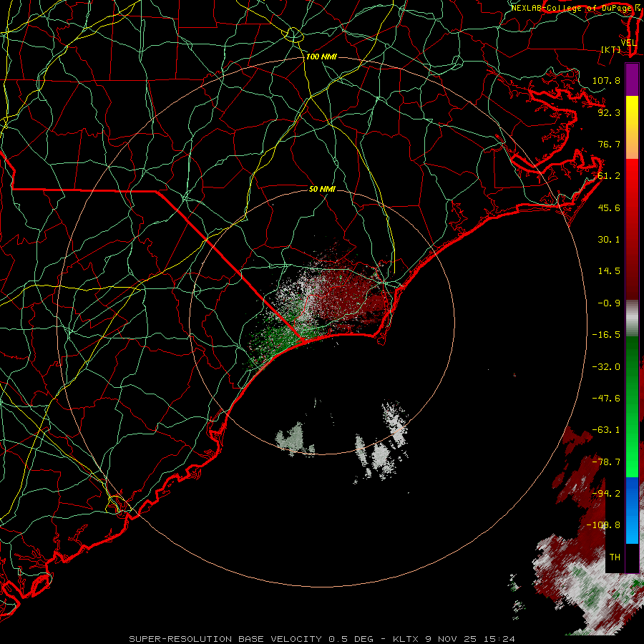Image resolution: width=644 pixels, height=644 pixels.
Task: Click the 45.6 velocity scale value
Action: click(609, 208)
